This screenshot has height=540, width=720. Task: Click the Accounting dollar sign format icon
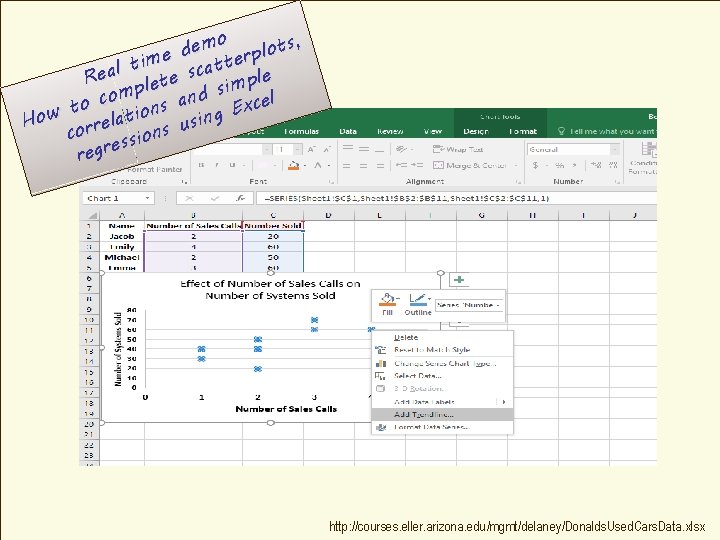click(x=535, y=165)
